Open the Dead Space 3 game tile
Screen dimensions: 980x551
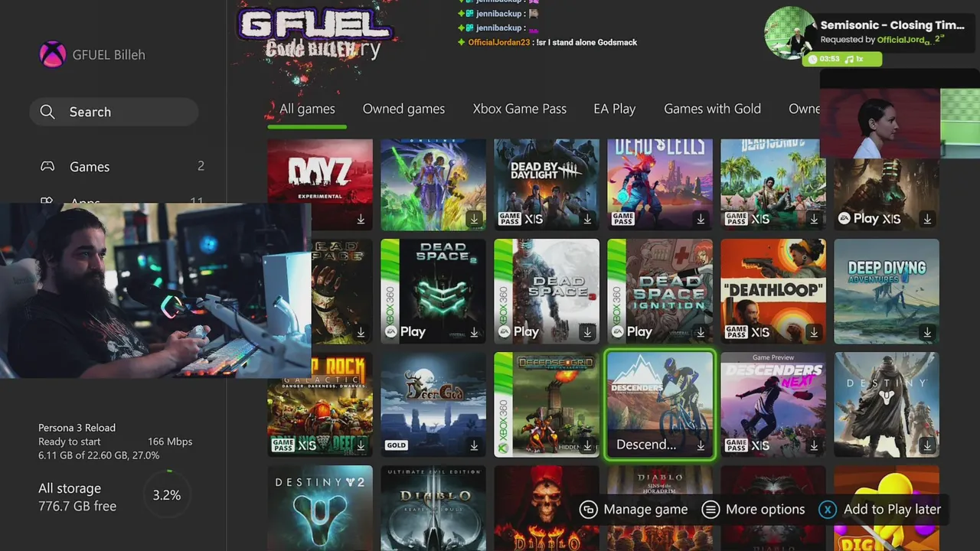point(547,291)
